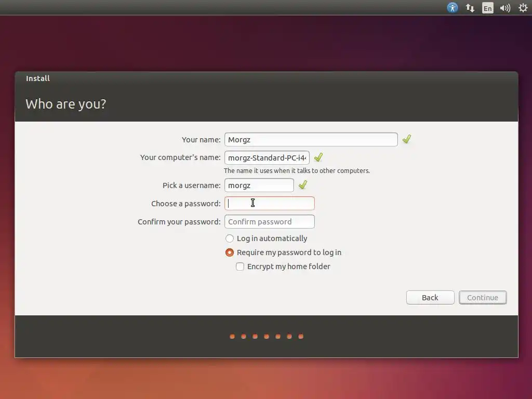Click the 'Pick a username:' label
The image size is (532, 399).
(x=192, y=185)
